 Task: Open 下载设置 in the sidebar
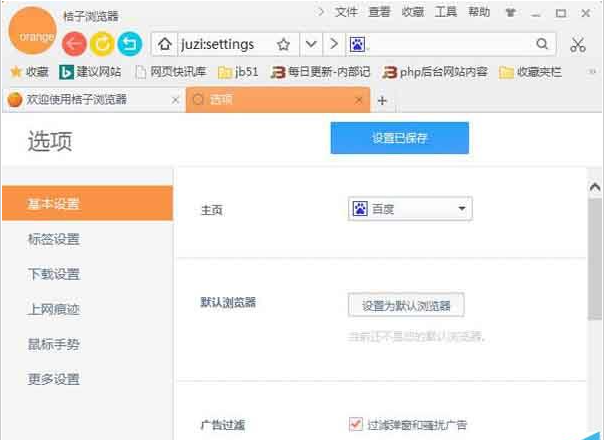coord(54,274)
